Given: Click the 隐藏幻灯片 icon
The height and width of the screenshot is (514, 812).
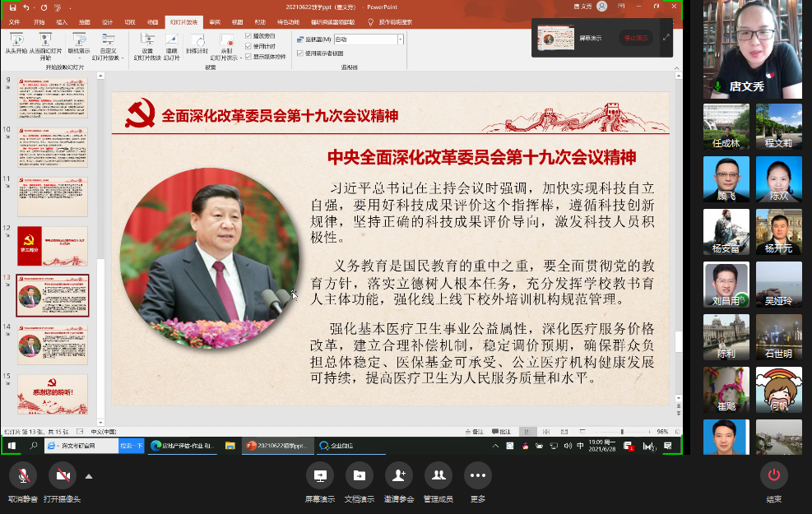Looking at the screenshot, I should (x=171, y=39).
